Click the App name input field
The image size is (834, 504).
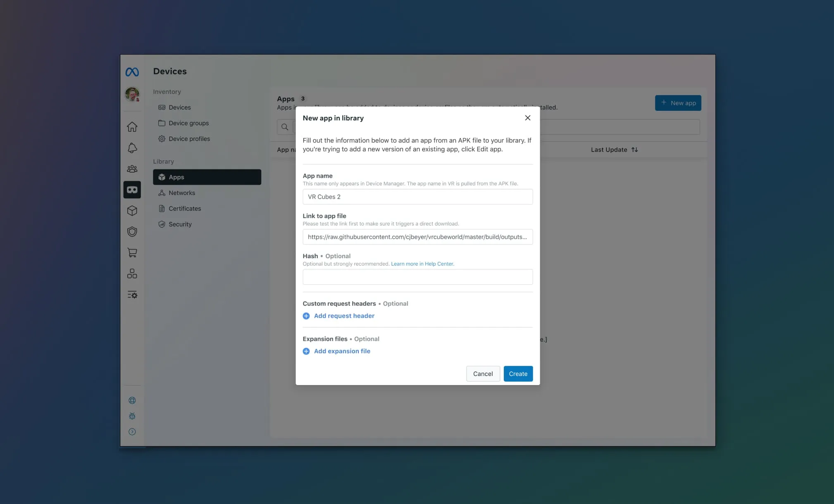(417, 197)
